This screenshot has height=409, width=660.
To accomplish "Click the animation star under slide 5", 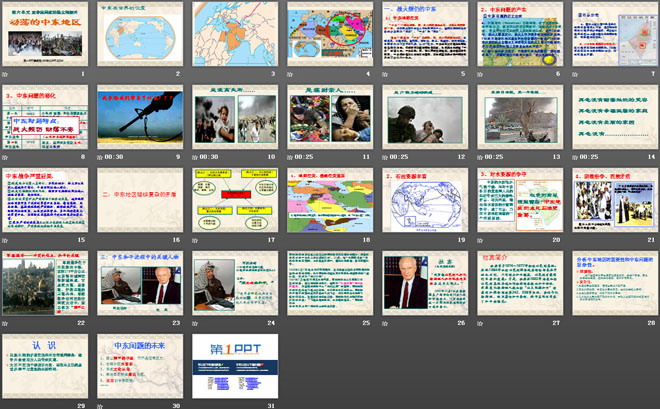I will pyautogui.click(x=385, y=74).
